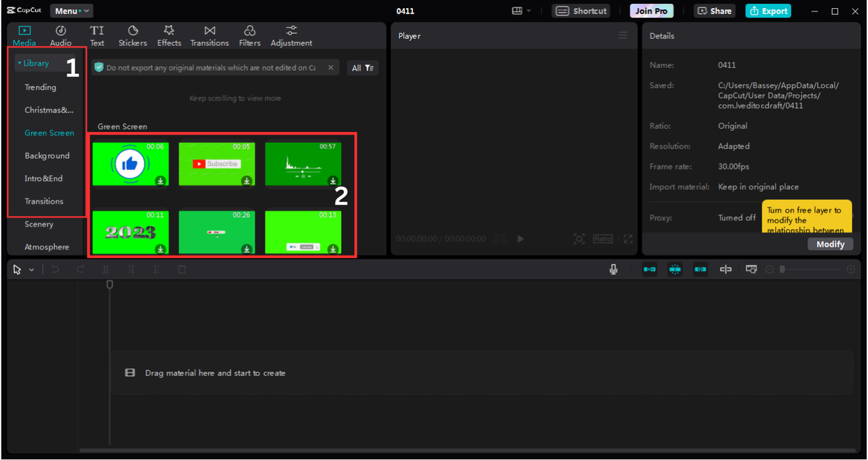
Task: Click the Export button
Action: (768, 11)
